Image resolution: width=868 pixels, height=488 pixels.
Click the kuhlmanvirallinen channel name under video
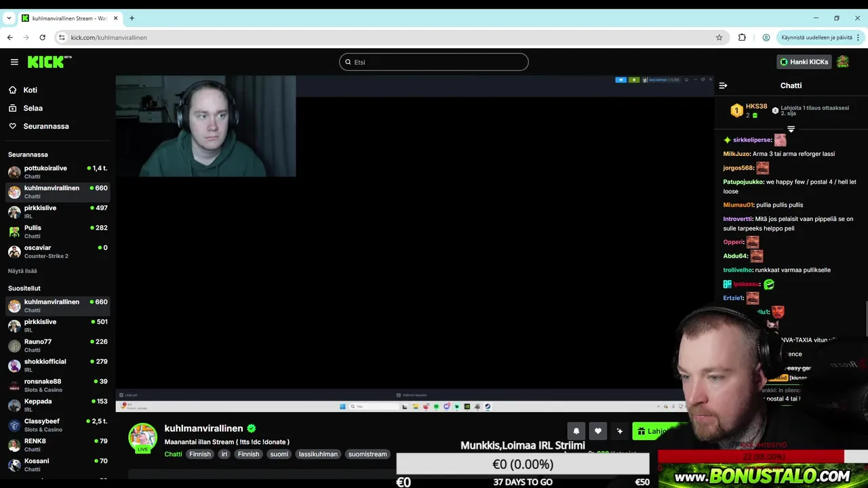(203, 428)
